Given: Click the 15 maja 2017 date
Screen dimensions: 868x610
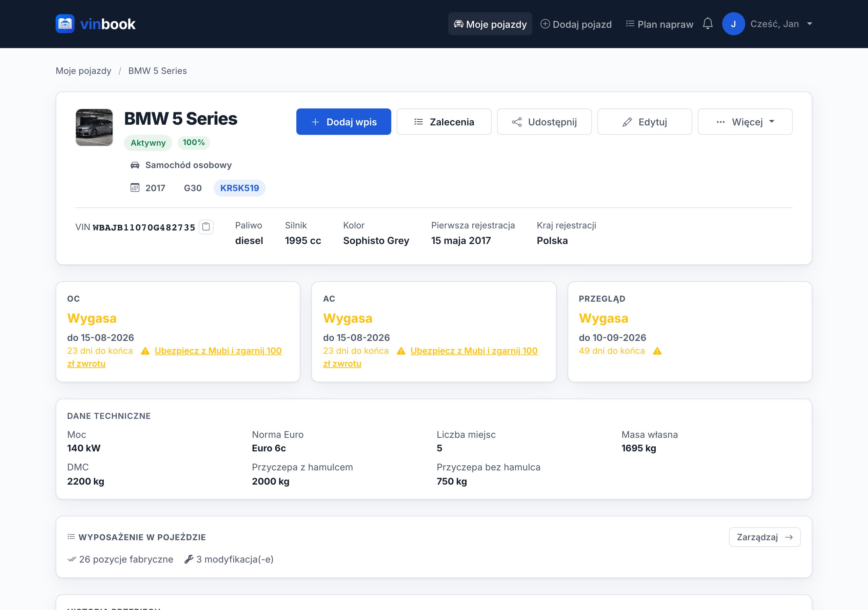Looking at the screenshot, I should 461,241.
